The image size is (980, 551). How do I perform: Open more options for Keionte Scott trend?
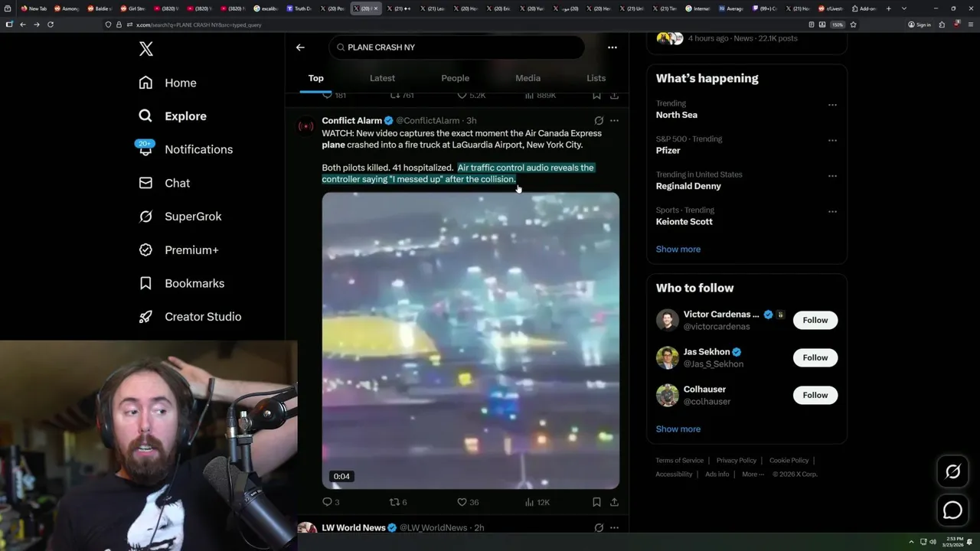click(x=832, y=211)
